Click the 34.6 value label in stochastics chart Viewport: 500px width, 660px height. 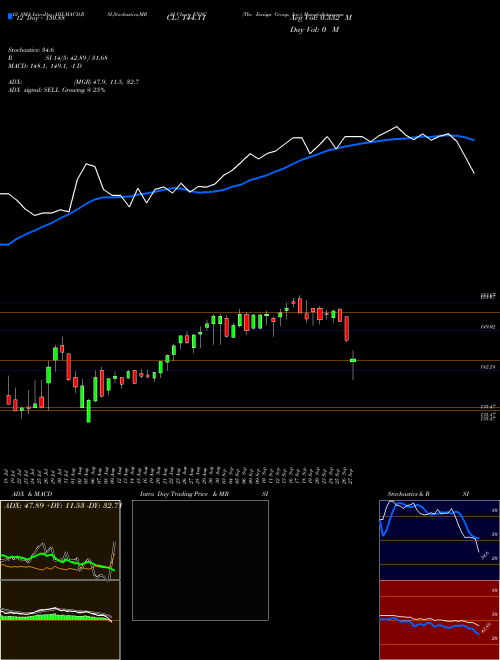[485, 556]
